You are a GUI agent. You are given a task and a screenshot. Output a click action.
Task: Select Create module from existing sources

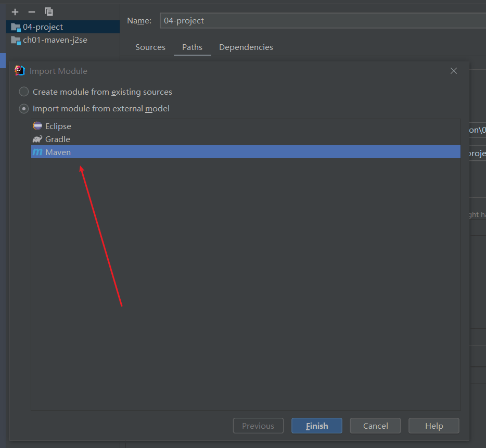click(x=95, y=92)
